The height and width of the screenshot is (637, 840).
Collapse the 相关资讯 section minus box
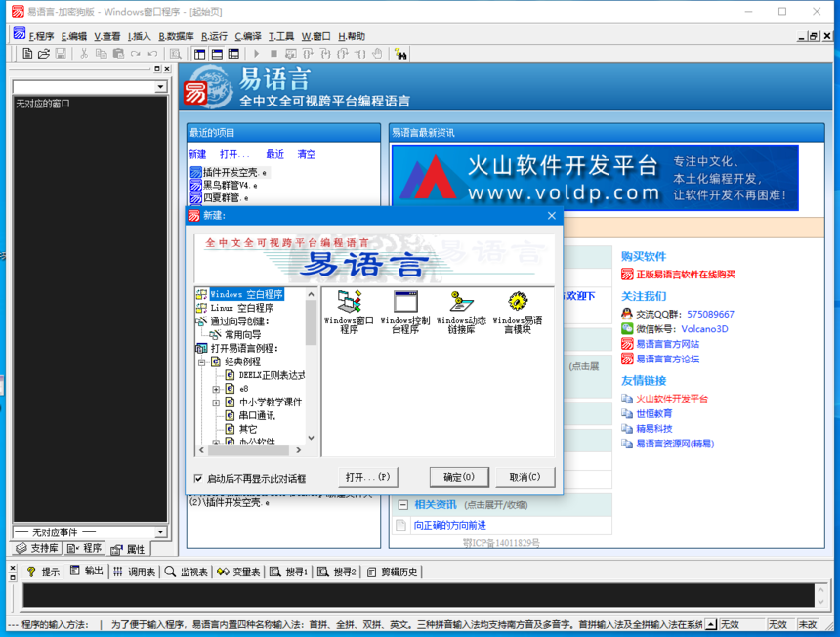click(x=402, y=505)
